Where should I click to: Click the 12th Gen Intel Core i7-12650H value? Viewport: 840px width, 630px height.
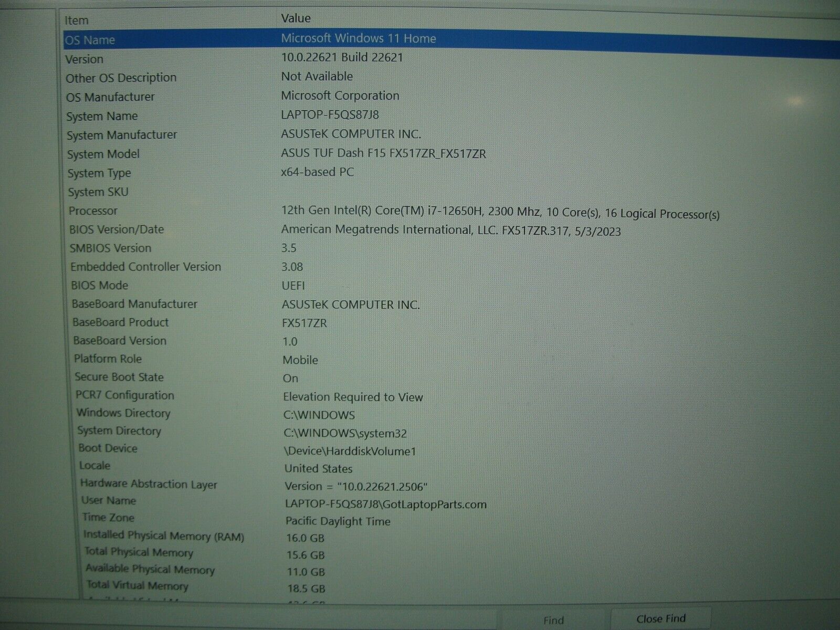coord(500,213)
